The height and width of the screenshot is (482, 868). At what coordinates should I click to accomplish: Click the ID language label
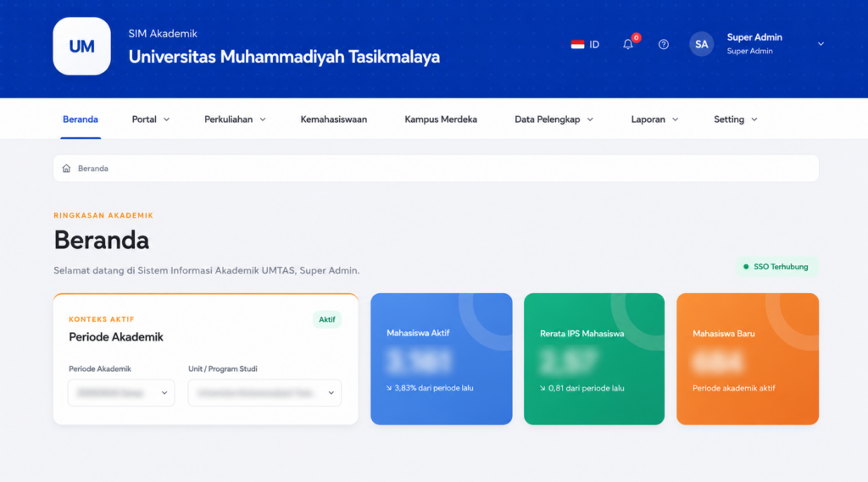click(594, 44)
